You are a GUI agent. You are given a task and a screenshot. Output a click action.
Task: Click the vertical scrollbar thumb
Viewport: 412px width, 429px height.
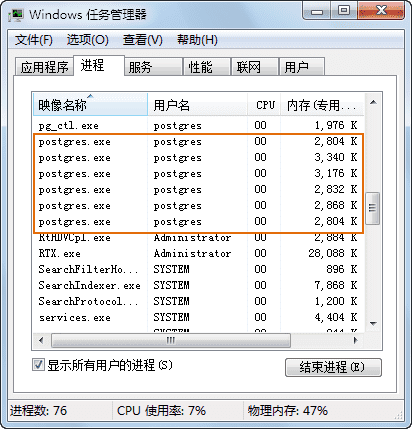pos(373,208)
